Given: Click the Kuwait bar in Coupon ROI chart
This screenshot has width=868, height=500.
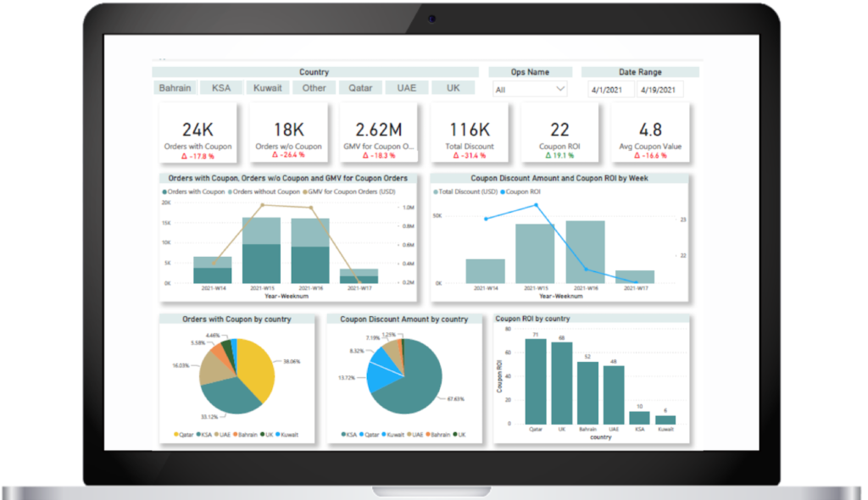Looking at the screenshot, I should (665, 419).
